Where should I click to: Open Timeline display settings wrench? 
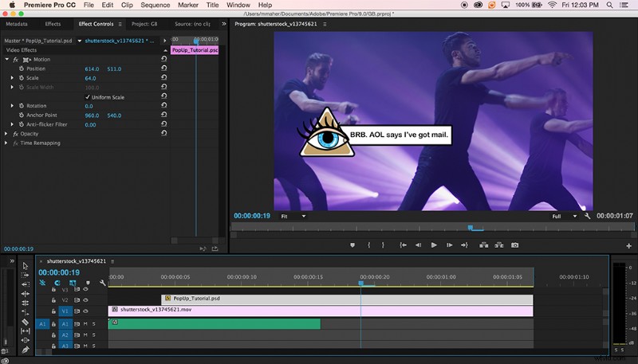point(103,282)
